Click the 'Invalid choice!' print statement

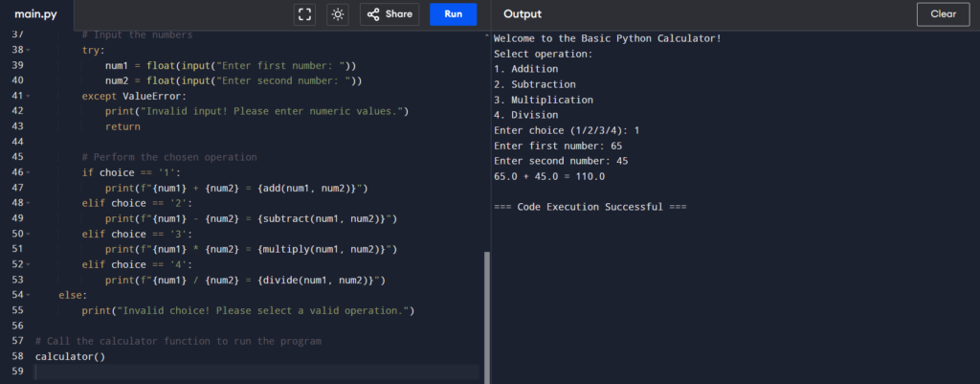tap(248, 311)
